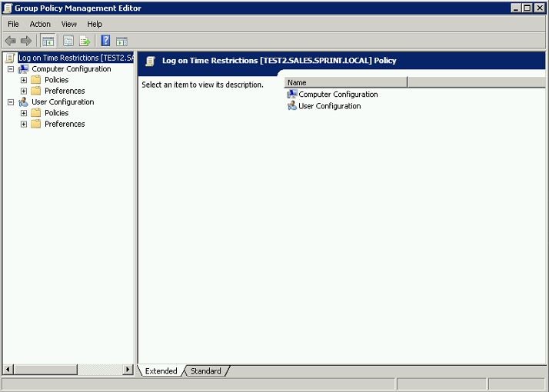This screenshot has width=549, height=392.
Task: Switch to the Standard tab
Action: (x=206, y=371)
